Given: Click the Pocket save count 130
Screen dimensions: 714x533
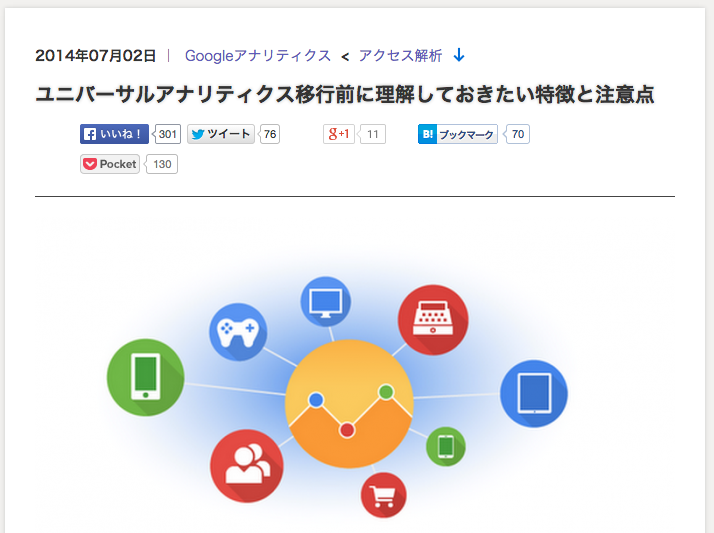Looking at the screenshot, I should pos(162,164).
